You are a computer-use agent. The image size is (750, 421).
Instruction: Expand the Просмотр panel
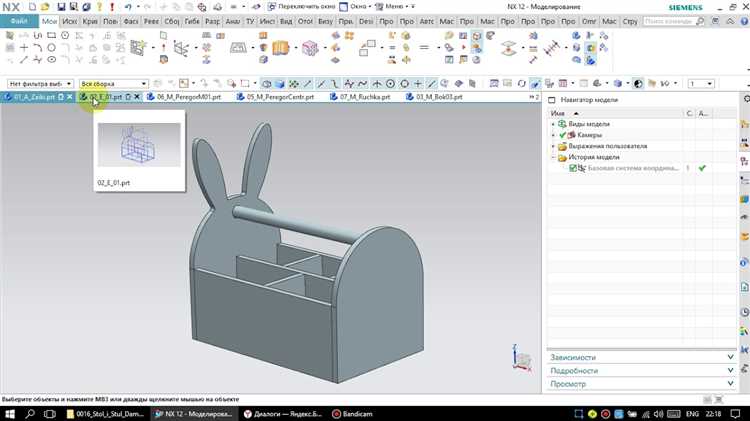pyautogui.click(x=641, y=384)
